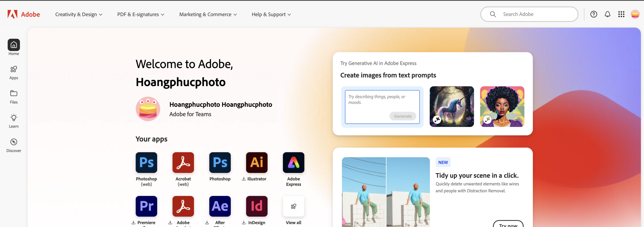Click the After Effects app icon

[220, 206]
